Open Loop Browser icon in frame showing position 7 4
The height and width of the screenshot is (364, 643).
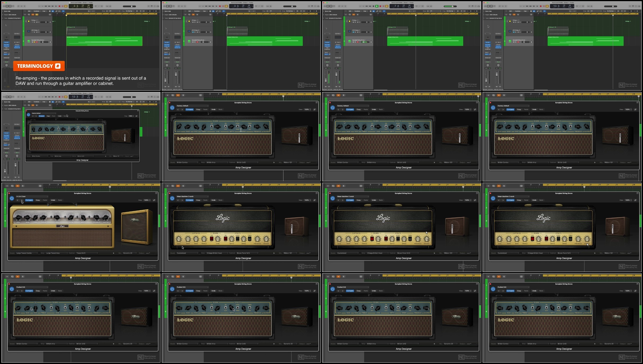coord(476,6)
